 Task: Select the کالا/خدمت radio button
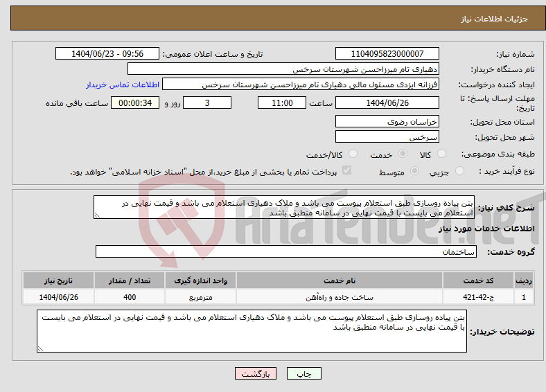(x=353, y=154)
